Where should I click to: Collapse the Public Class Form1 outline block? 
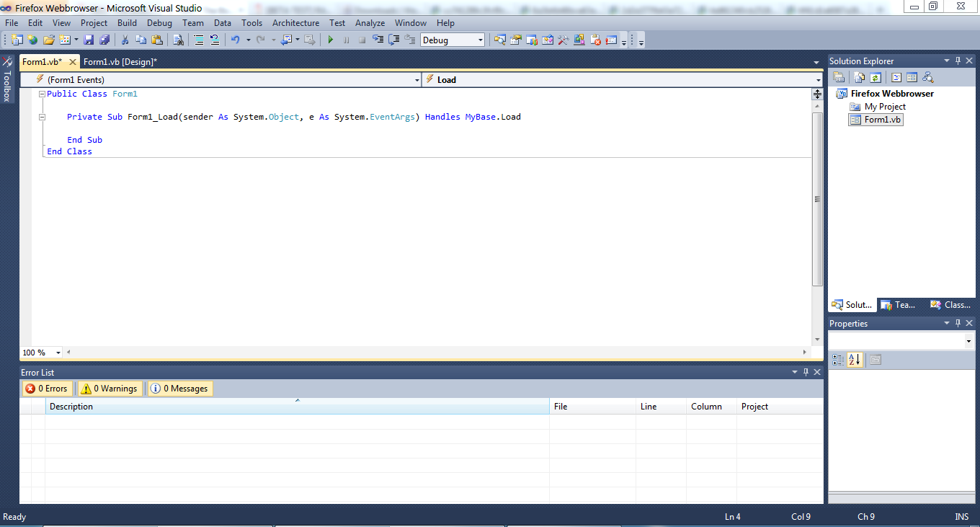(x=41, y=94)
